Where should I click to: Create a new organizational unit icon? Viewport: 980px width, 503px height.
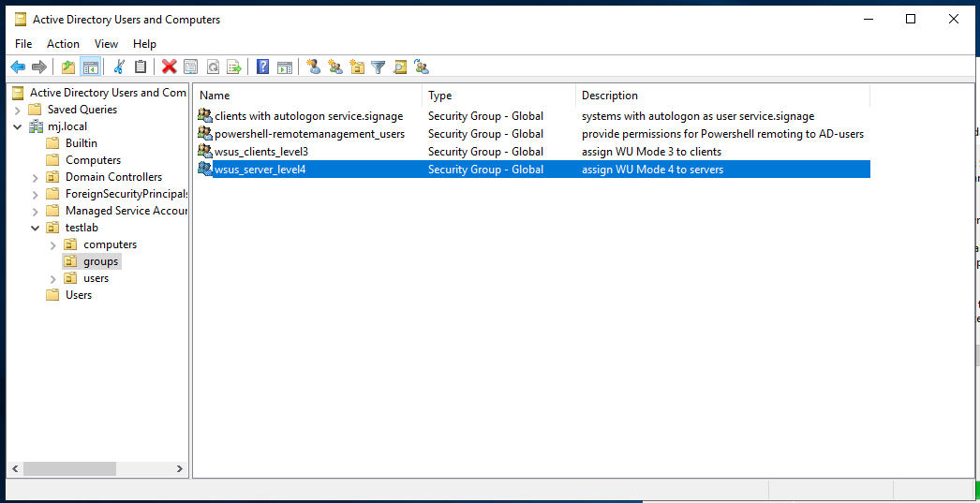coord(357,67)
